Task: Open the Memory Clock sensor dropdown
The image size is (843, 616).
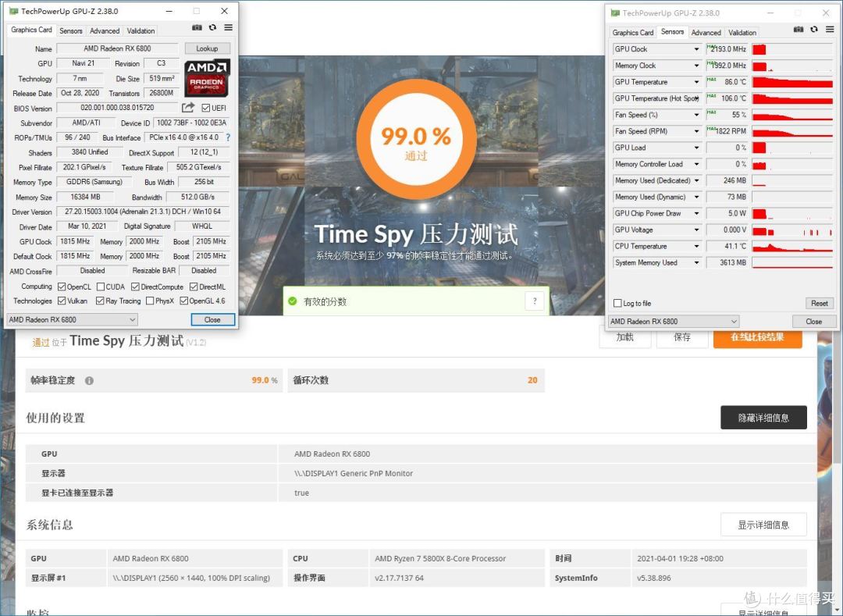Action: (696, 66)
